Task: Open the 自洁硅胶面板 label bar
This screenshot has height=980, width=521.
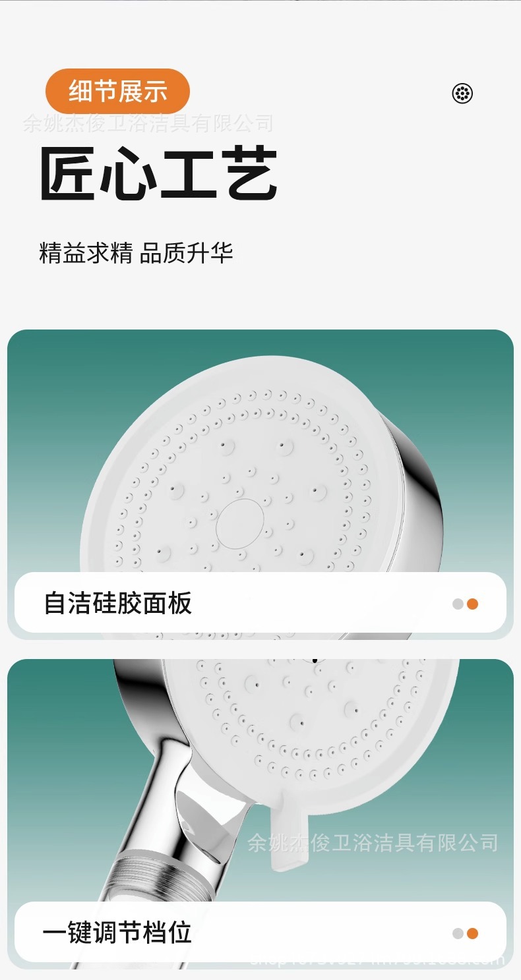Action: pos(260,603)
